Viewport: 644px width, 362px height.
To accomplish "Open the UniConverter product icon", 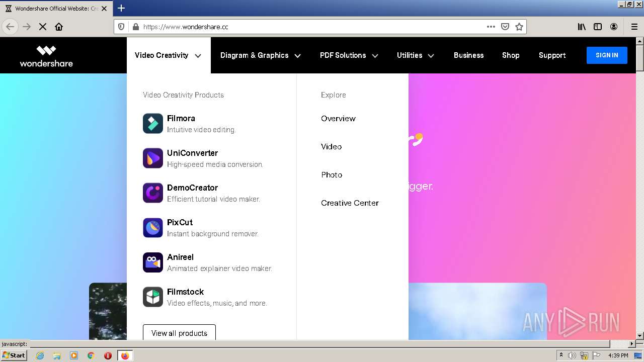I will [153, 158].
